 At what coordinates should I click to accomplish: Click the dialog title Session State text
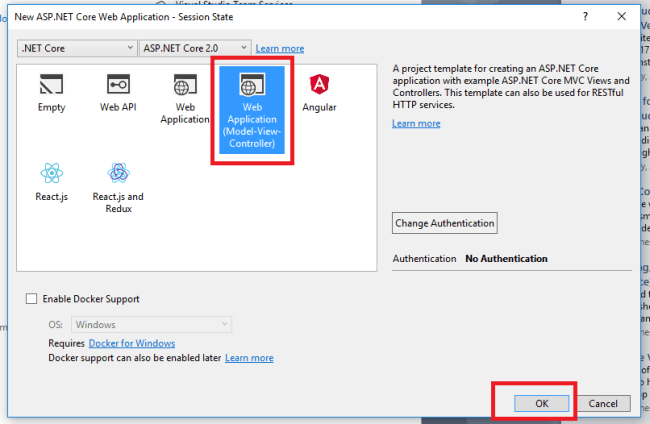point(206,17)
